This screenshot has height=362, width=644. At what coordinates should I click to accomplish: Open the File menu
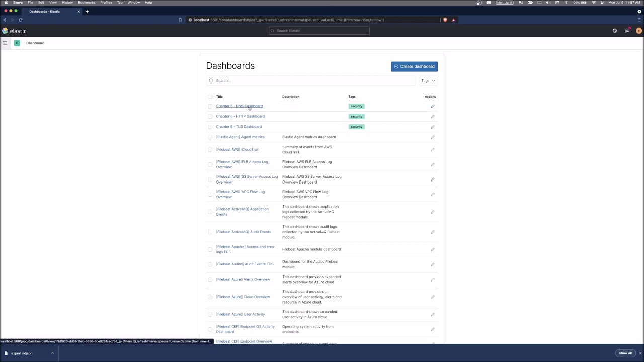tap(30, 3)
